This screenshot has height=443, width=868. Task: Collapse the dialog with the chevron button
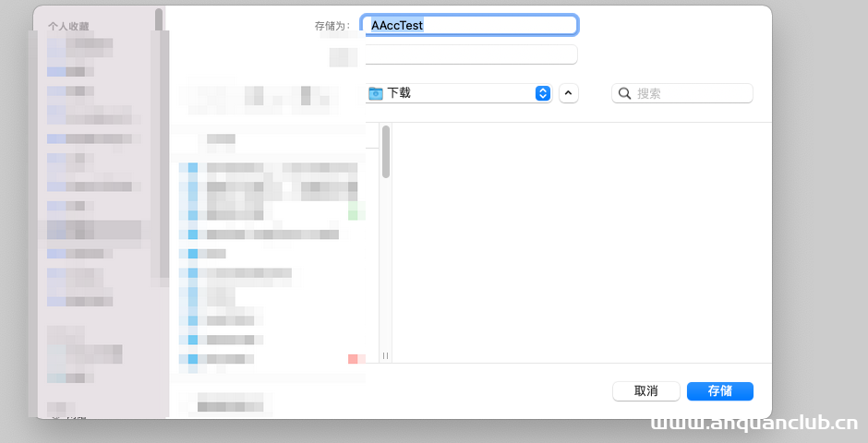[569, 93]
